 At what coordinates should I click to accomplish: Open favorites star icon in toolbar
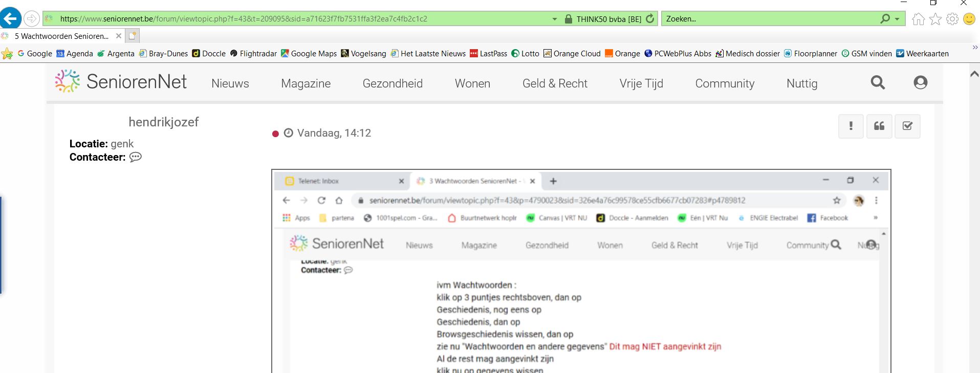(x=935, y=19)
